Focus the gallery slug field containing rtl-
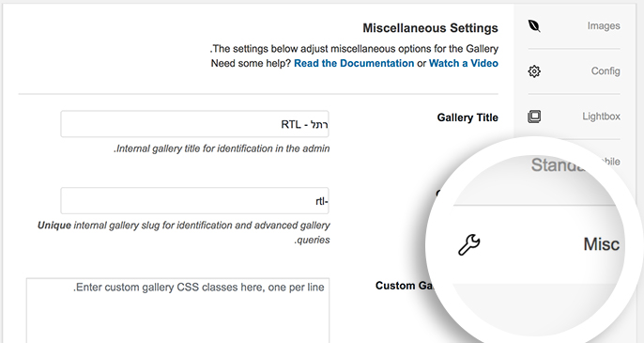Viewport: 644px width, 343px height. [194, 201]
